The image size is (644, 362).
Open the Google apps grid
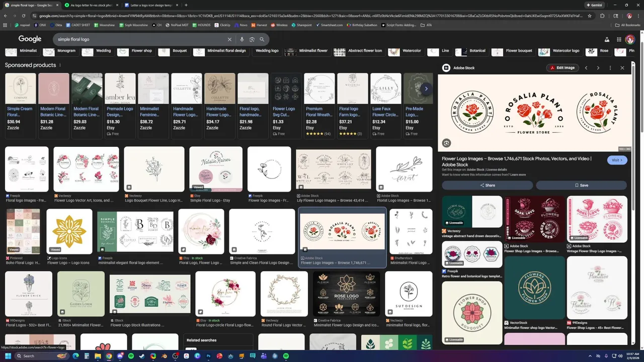(x=619, y=39)
